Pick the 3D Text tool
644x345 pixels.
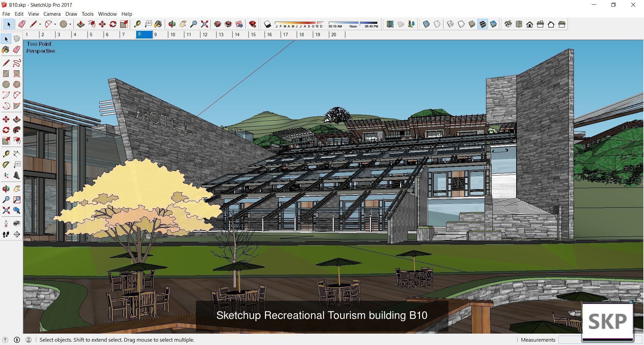coord(17,176)
